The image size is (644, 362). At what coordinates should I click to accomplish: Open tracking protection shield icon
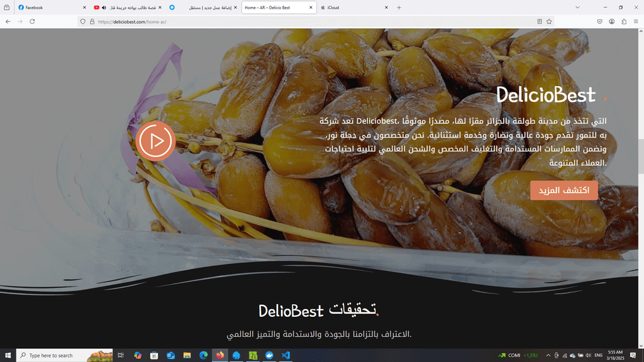pyautogui.click(x=83, y=22)
